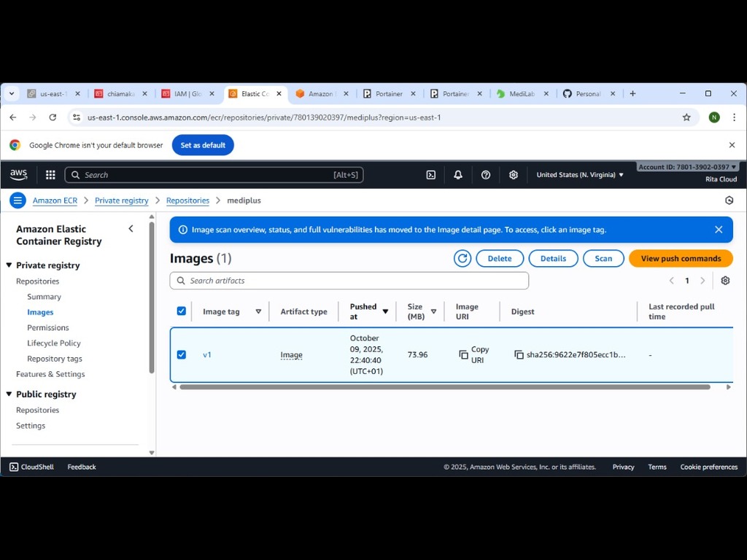Collapse the Amazon Elastic Container Registry sidebar
This screenshot has width=747, height=560.
click(131, 228)
